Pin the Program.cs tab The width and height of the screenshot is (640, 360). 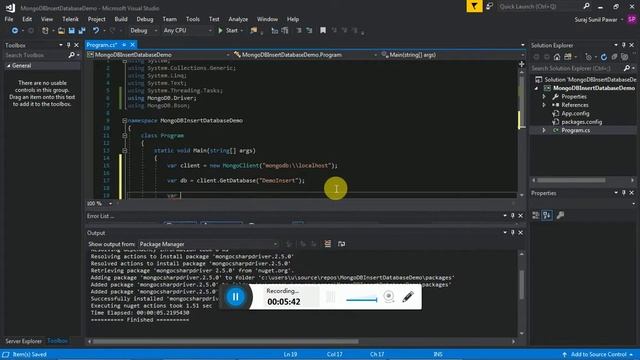124,45
